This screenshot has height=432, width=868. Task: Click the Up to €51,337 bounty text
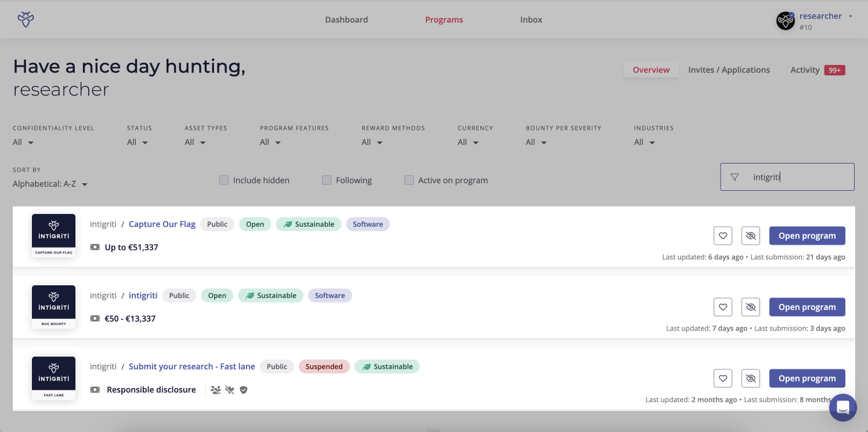131,248
